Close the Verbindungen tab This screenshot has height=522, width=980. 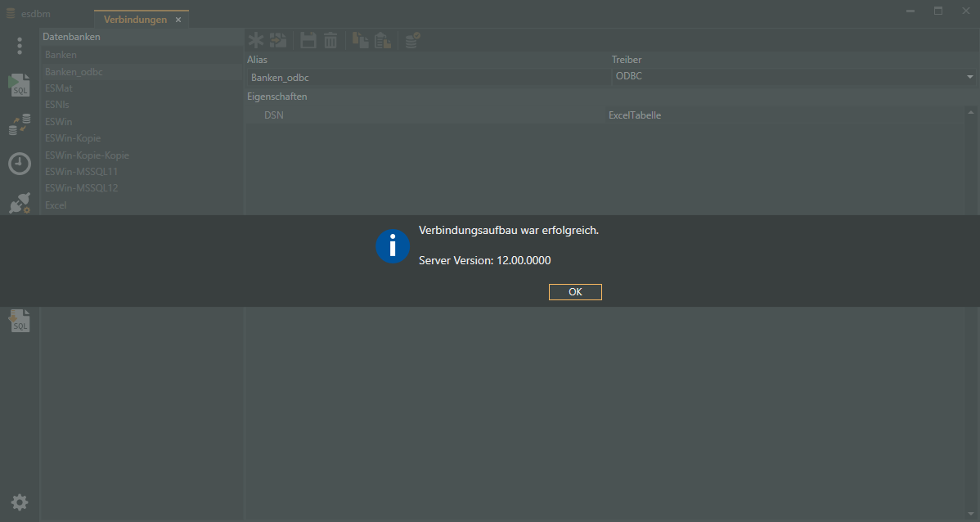tap(178, 20)
